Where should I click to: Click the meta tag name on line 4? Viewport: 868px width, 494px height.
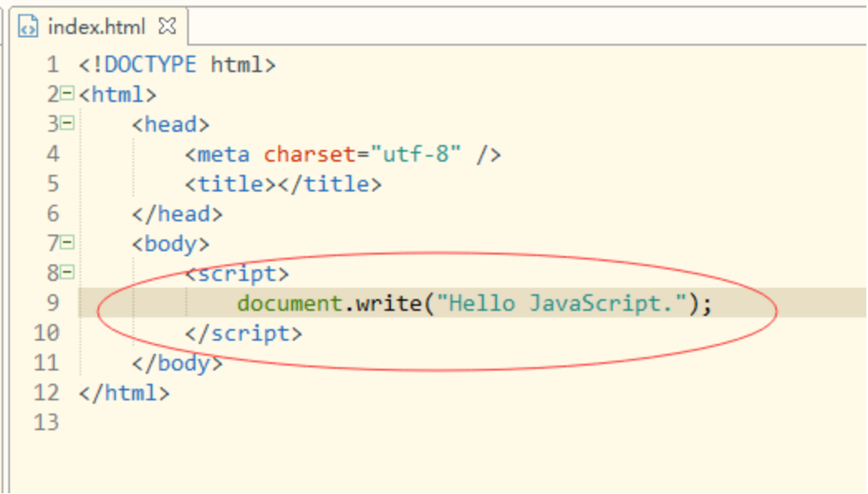pyautogui.click(x=224, y=154)
